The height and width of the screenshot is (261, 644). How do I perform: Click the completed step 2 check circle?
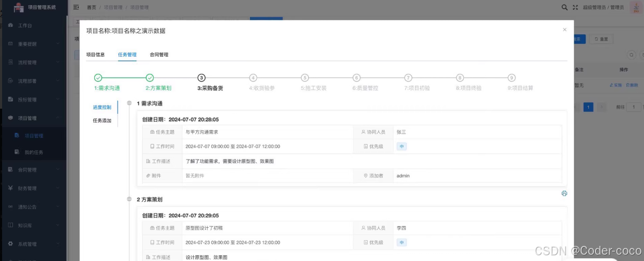[x=150, y=78]
